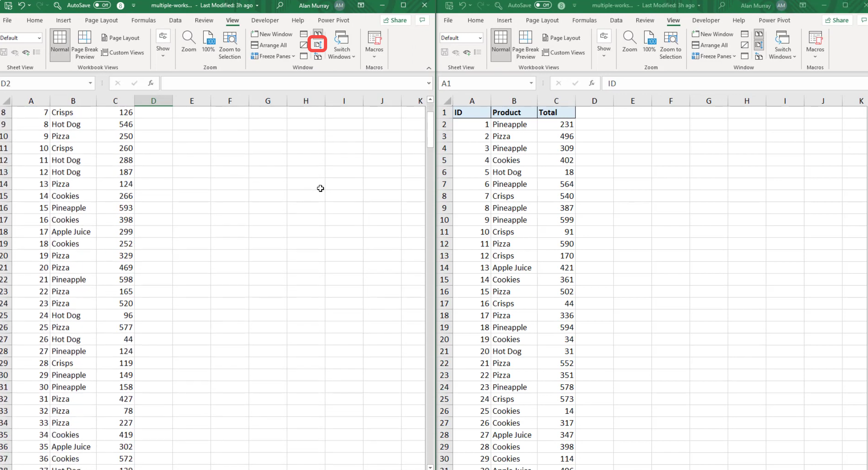This screenshot has width=868, height=470.
Task: Click the Select All corner in right window
Action: coord(447,101)
